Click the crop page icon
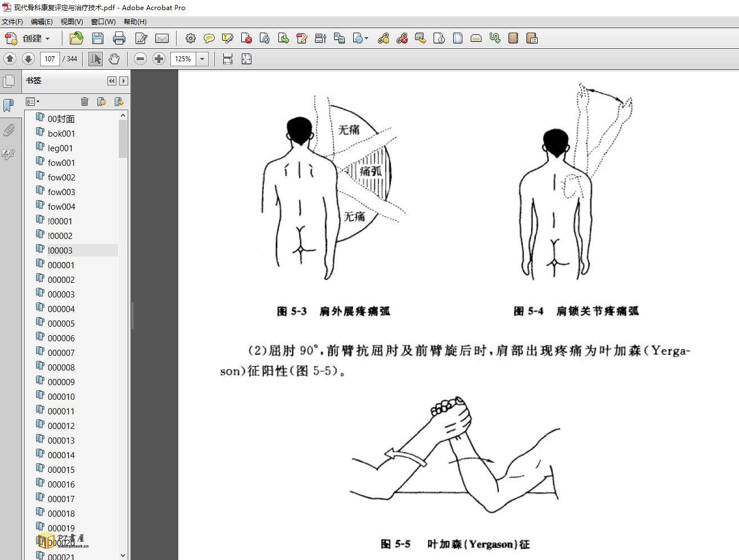The width and height of the screenshot is (739, 560). pos(458,38)
